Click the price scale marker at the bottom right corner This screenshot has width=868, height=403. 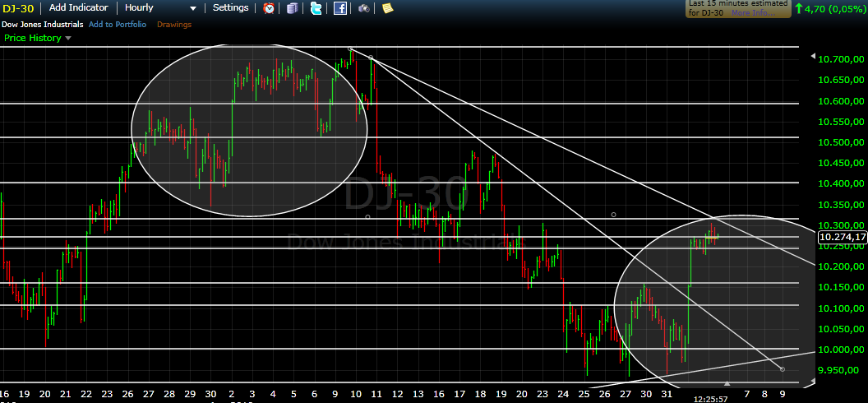point(813,382)
